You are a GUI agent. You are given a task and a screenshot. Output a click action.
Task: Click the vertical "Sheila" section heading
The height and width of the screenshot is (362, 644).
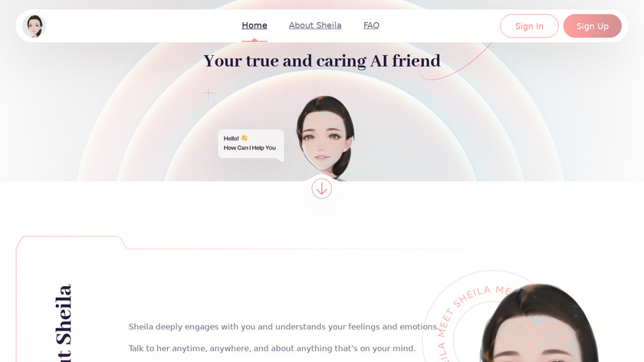click(64, 323)
